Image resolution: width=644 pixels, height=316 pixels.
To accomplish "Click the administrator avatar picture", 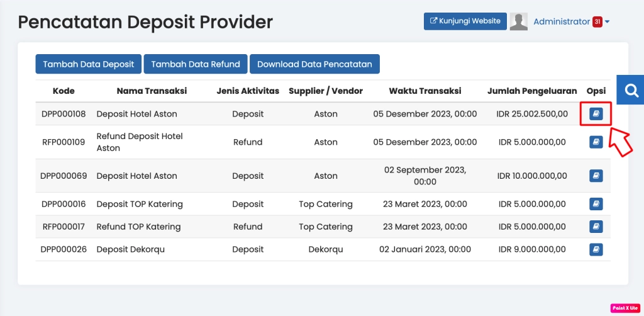I will [x=518, y=21].
